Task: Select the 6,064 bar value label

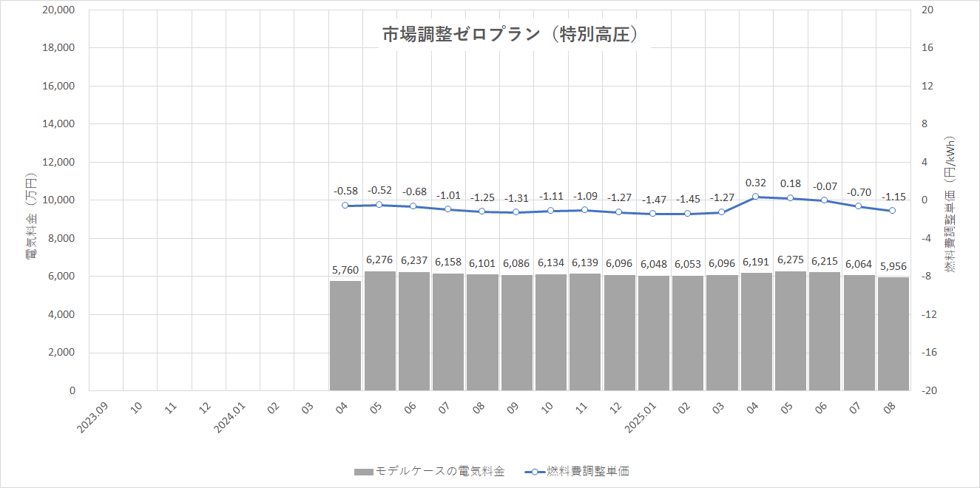Action: click(859, 265)
